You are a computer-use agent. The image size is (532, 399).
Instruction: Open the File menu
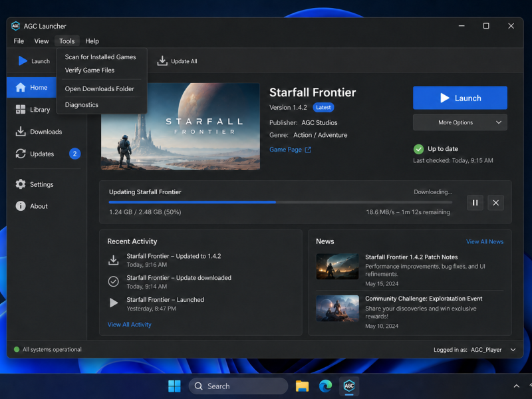19,41
